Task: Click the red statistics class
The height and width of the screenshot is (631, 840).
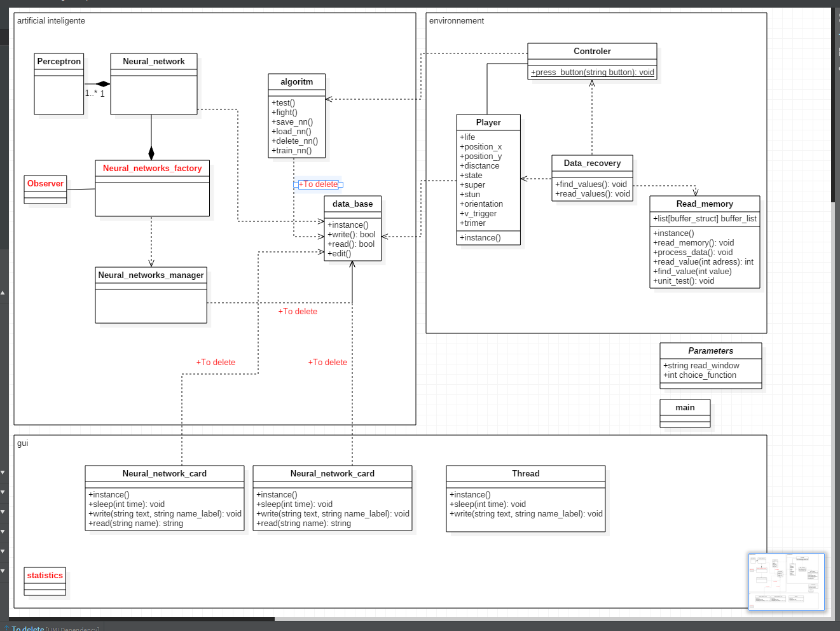Action: click(x=45, y=581)
